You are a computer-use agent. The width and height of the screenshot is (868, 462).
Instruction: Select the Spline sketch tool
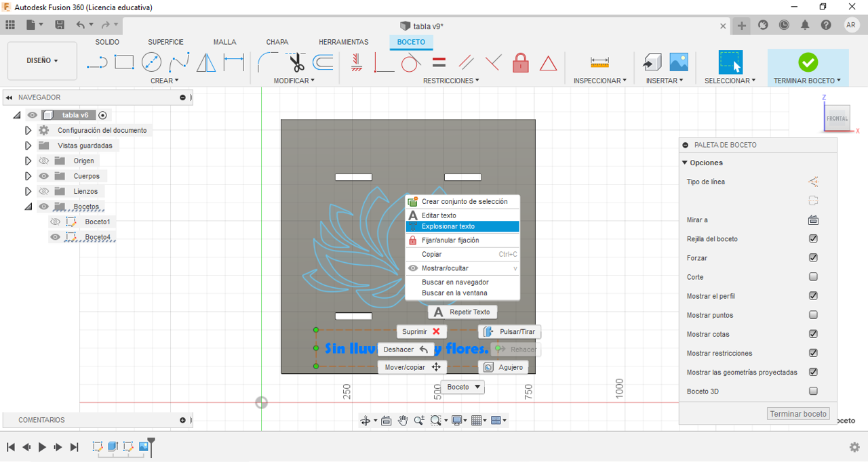pos(179,63)
